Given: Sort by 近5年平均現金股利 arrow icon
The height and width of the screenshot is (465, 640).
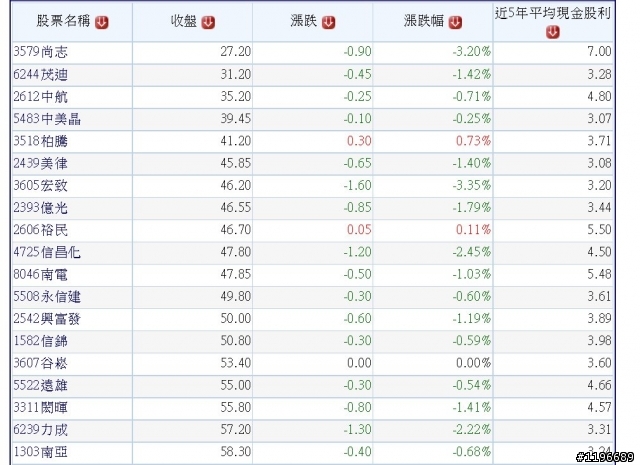Looking at the screenshot, I should (x=553, y=32).
